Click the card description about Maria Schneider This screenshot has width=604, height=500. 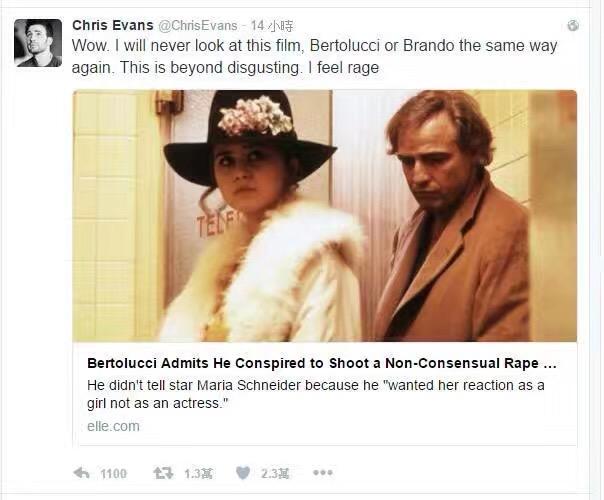point(315,394)
